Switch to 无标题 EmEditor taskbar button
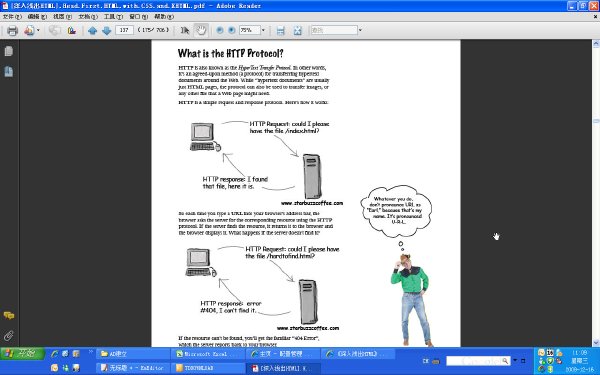This screenshot has height=375, width=600. pyautogui.click(x=132, y=368)
